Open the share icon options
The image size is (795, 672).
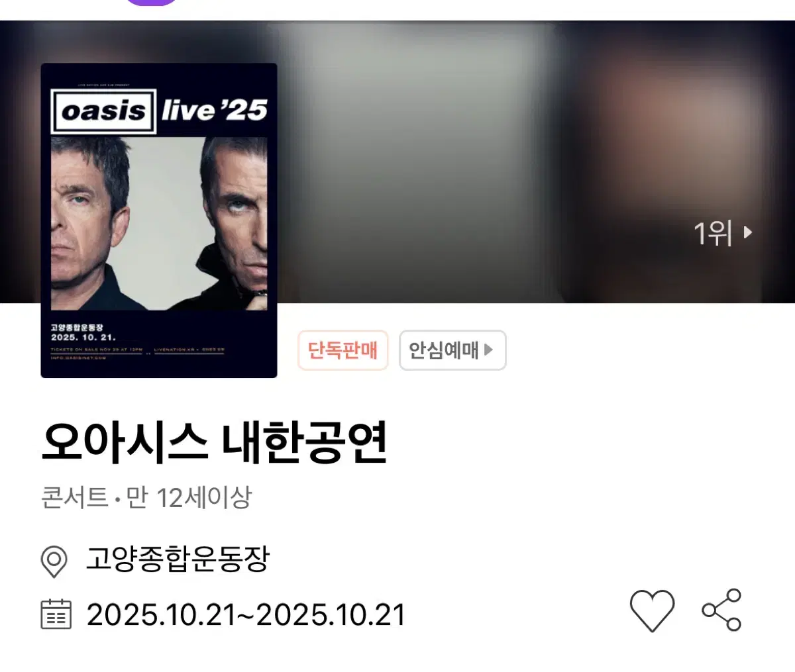pos(721,609)
